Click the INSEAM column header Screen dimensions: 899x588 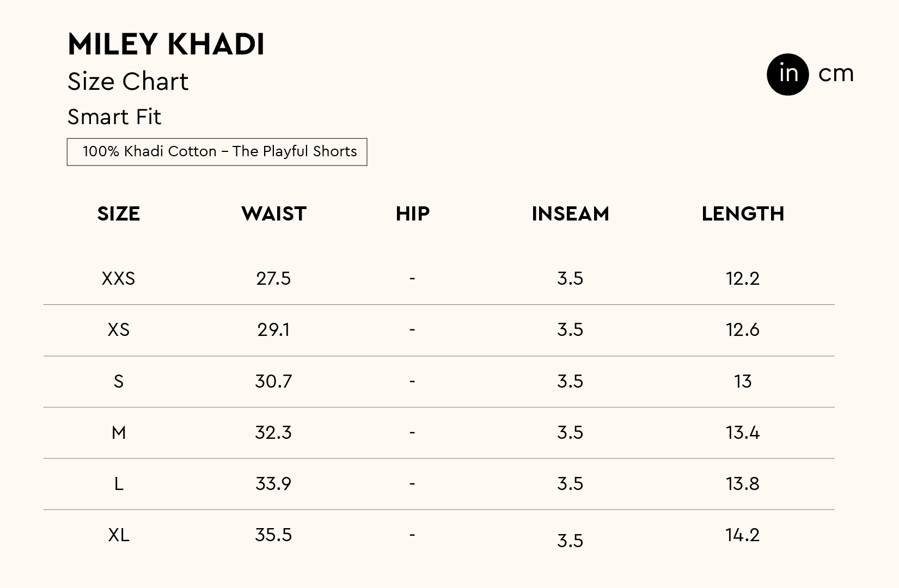570,214
